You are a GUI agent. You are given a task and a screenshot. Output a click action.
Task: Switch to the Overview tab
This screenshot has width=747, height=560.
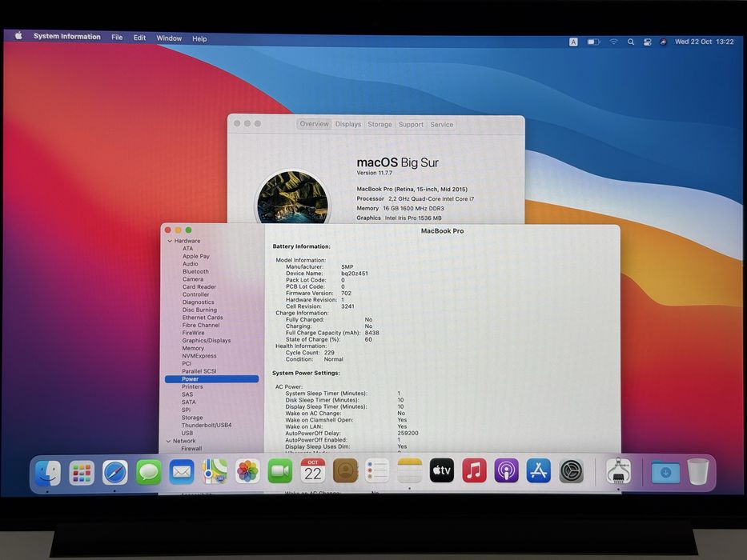pos(314,124)
